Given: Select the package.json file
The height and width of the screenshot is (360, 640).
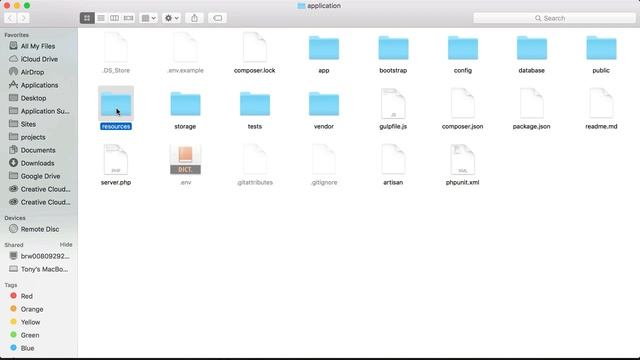Looking at the screenshot, I should click(x=531, y=109).
